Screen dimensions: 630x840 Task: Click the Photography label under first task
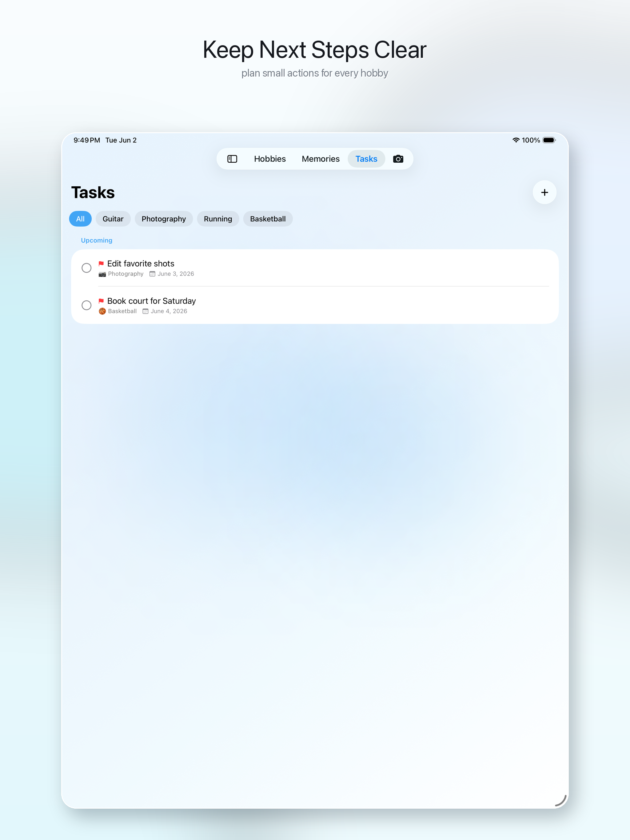click(x=126, y=274)
